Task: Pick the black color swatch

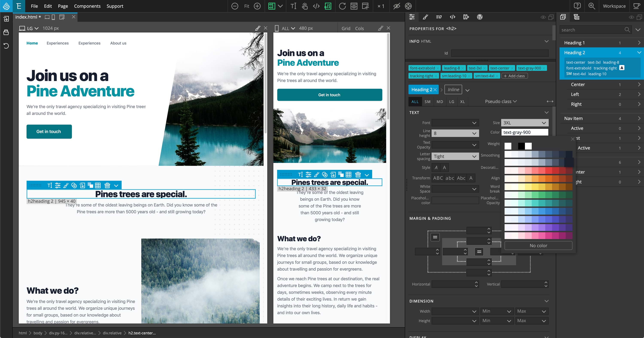Action: coord(521,146)
